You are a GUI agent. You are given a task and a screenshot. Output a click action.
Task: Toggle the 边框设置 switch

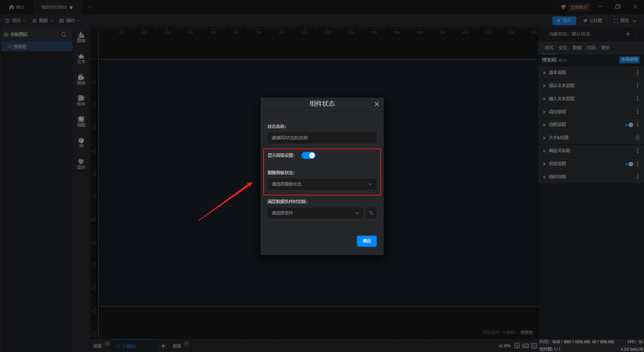629,125
